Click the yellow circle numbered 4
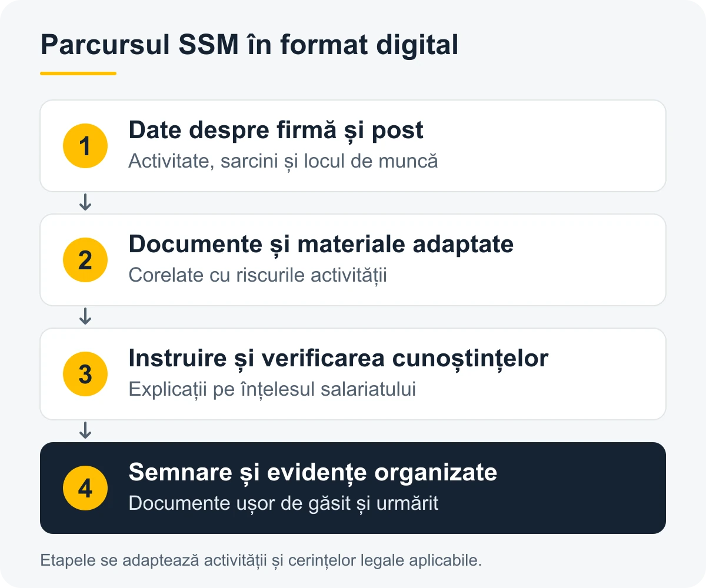This screenshot has height=588, width=706. coord(85,488)
